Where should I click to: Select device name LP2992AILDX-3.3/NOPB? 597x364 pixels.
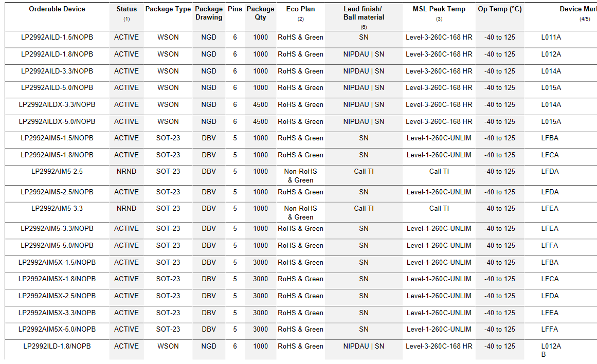pos(57,105)
